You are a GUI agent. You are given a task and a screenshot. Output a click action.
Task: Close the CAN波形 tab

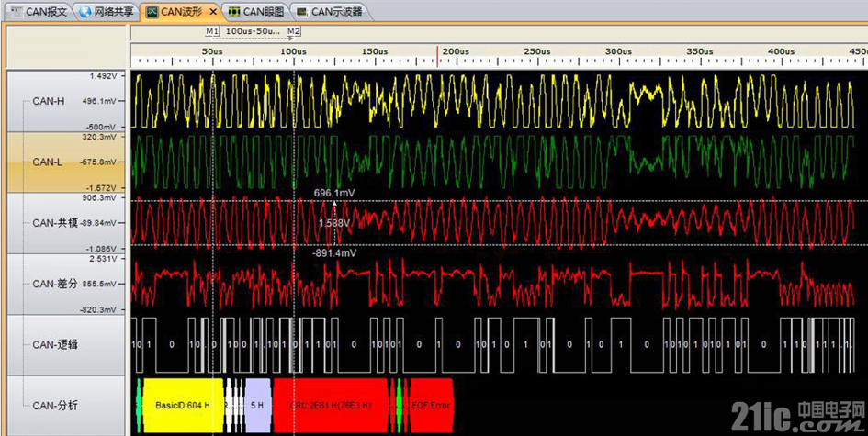[213, 12]
